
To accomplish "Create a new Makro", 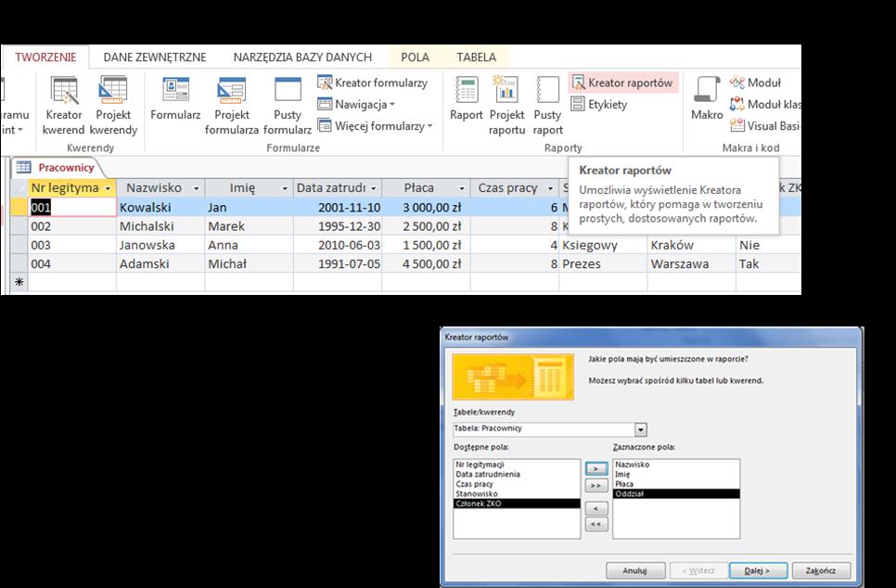I will (707, 99).
